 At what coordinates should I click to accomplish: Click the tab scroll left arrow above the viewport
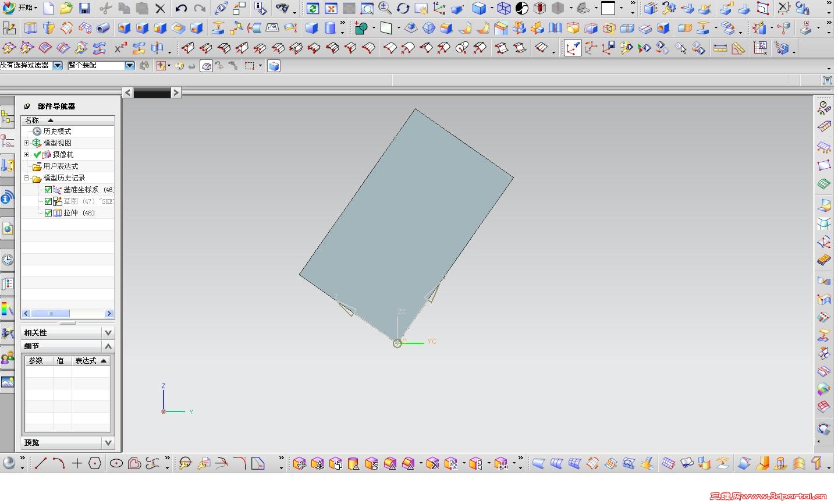coord(128,92)
